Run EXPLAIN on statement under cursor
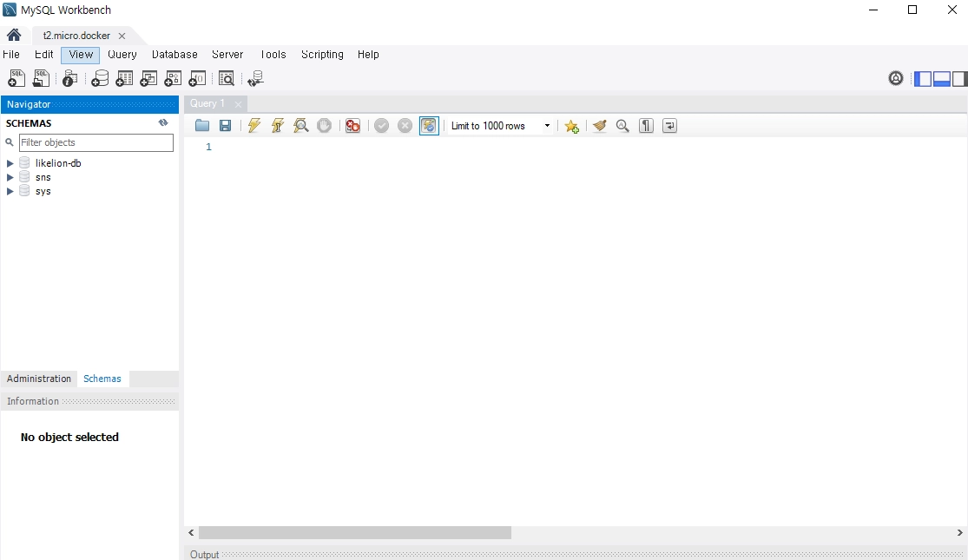Image resolution: width=968 pixels, height=560 pixels. (300, 126)
